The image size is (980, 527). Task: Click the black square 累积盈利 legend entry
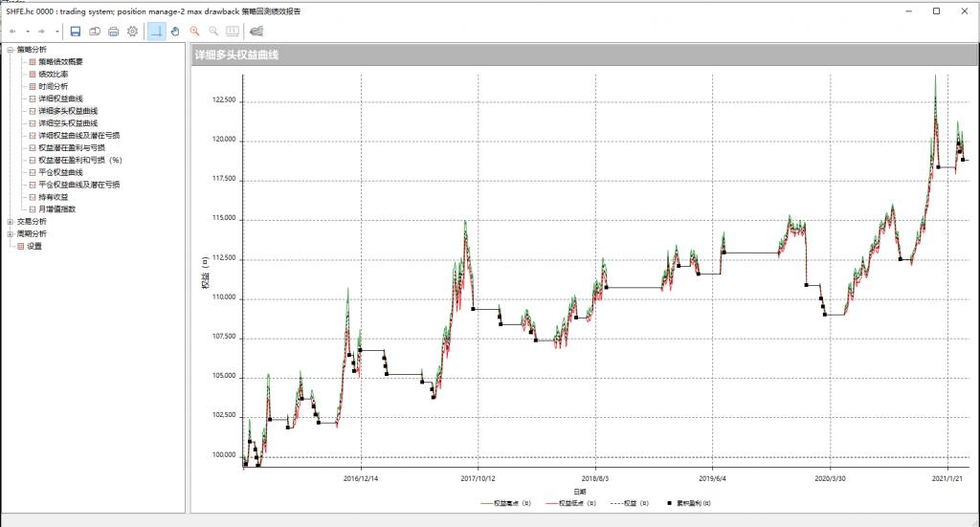689,503
